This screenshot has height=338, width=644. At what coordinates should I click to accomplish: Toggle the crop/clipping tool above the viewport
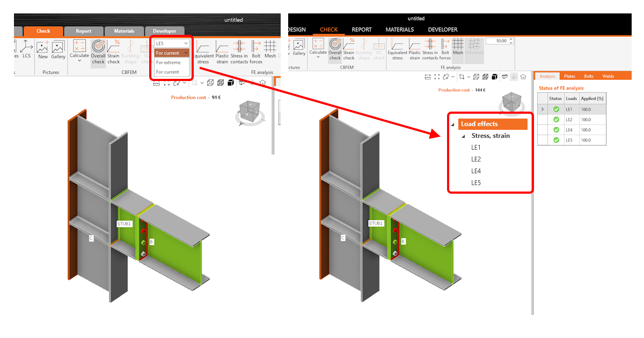pos(460,77)
